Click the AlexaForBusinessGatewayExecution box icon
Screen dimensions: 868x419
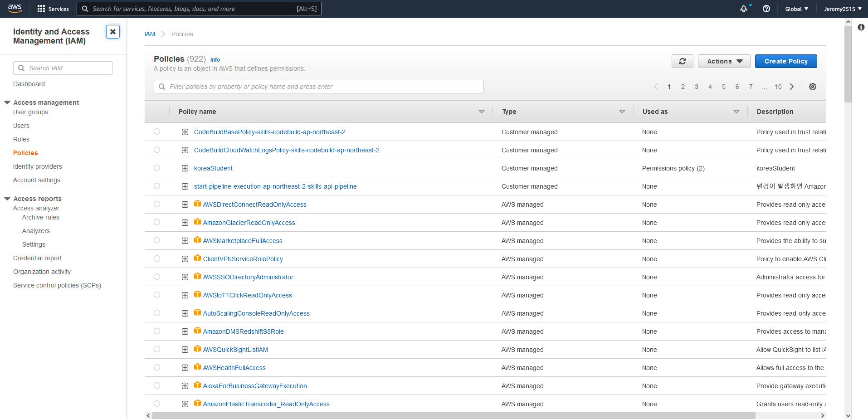197,385
